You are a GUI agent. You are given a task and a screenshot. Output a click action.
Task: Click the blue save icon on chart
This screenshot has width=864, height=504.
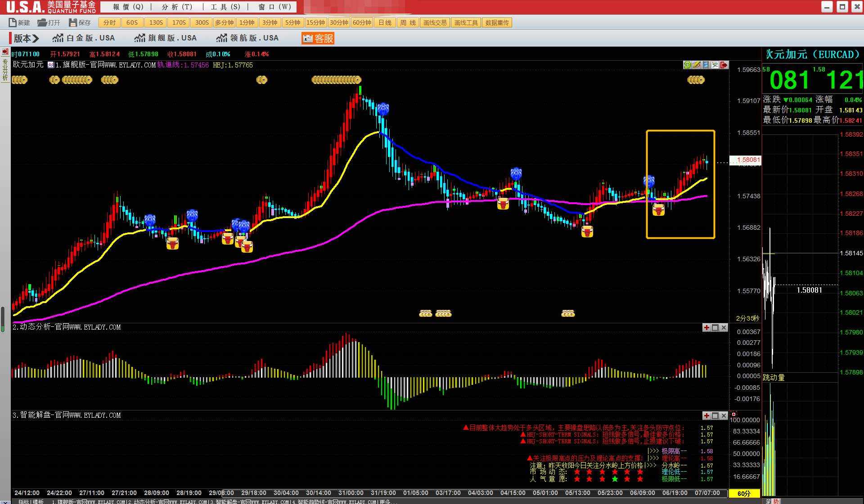pyautogui.click(x=706, y=65)
